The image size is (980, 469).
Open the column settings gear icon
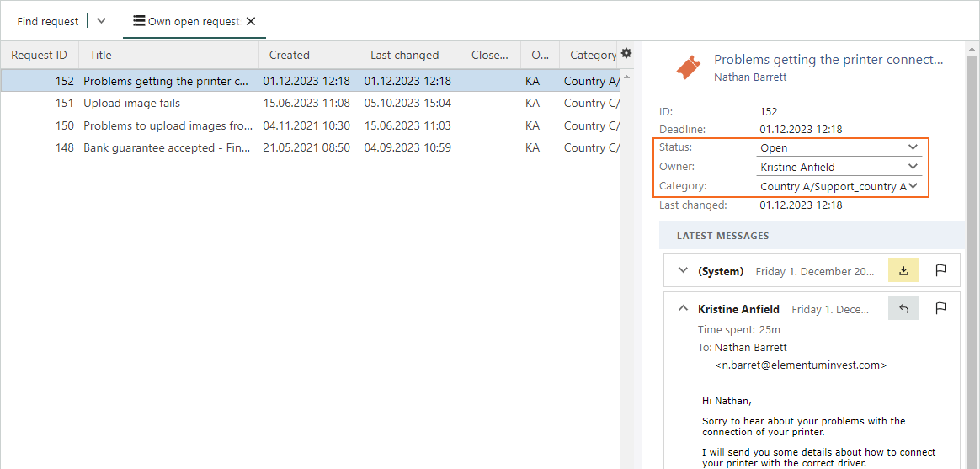(x=626, y=53)
